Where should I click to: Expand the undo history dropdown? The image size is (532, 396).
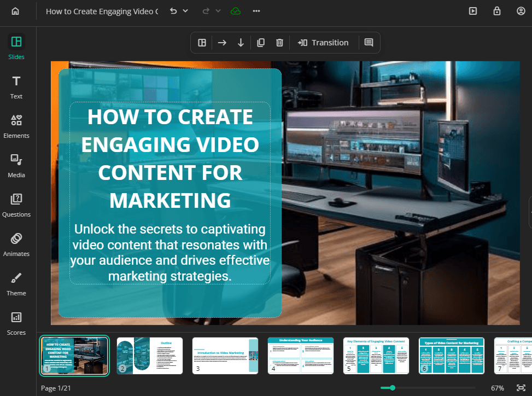185,11
